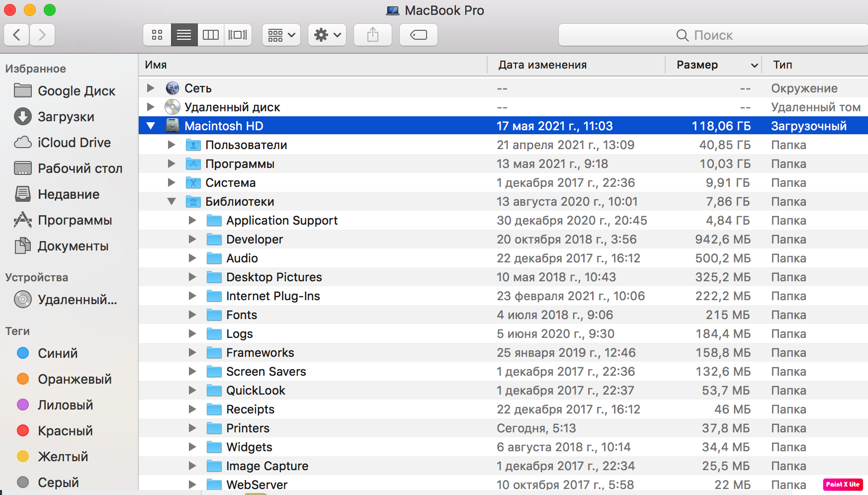Expand the Удаленный диск row
Viewport: 868px width, 495px height.
pos(151,107)
